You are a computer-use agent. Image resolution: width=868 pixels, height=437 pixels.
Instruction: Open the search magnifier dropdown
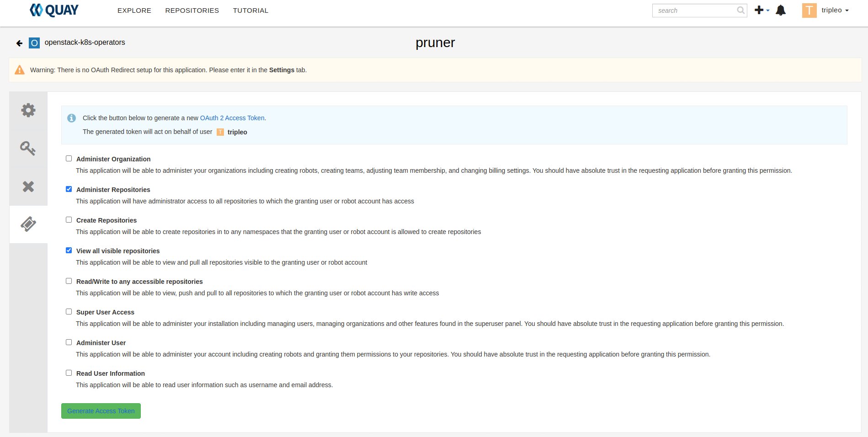coord(740,10)
